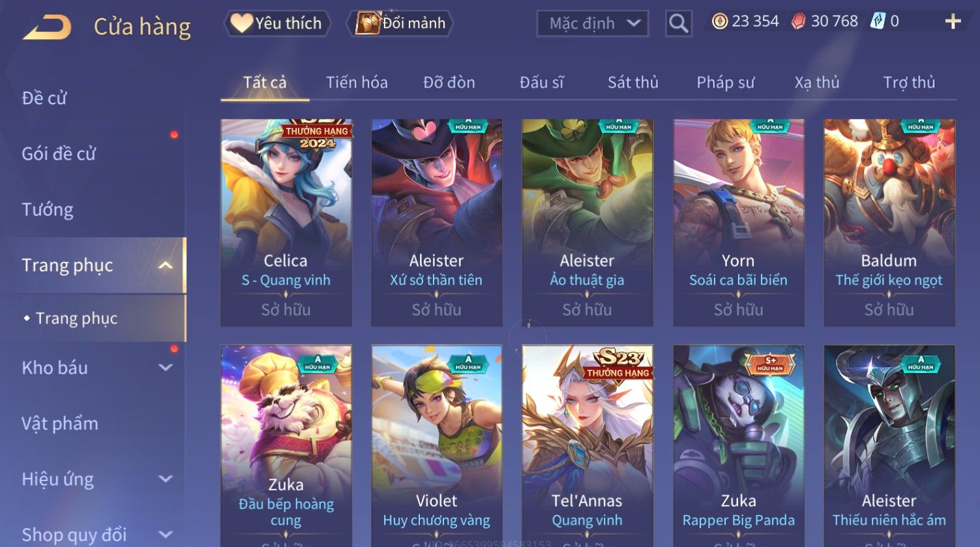The image size is (980, 547).
Task: Collapse the Trang phục section chevron
Action: (166, 265)
